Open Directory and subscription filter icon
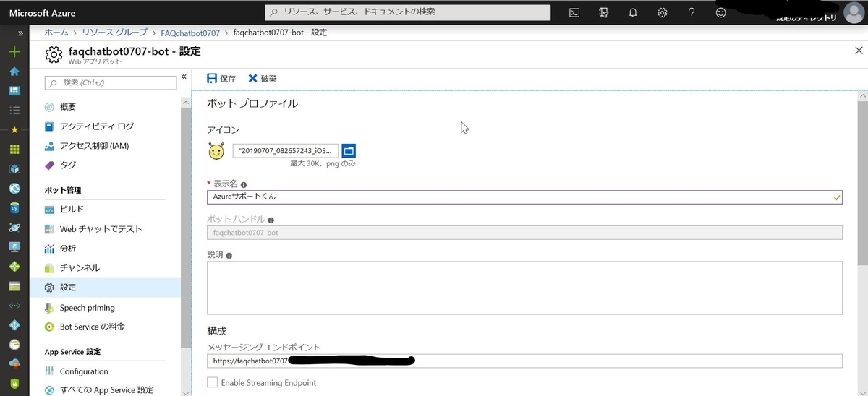The image size is (868, 396). click(604, 12)
